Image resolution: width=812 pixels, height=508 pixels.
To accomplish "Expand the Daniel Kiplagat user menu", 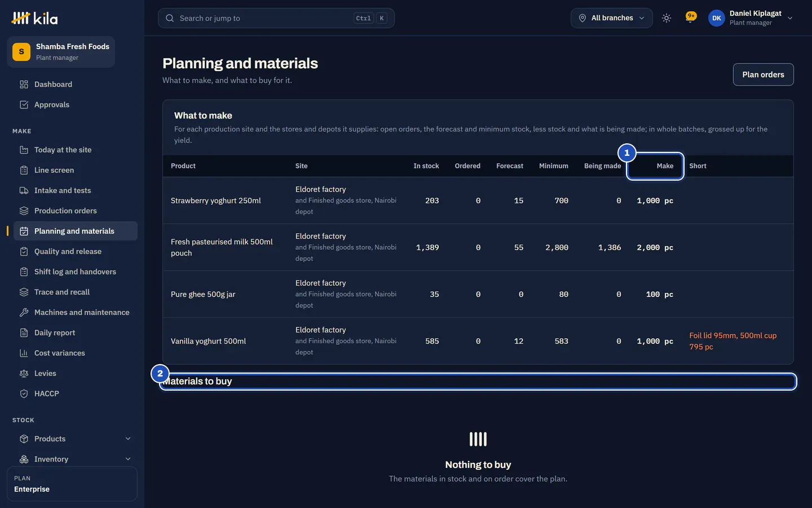I will [751, 18].
